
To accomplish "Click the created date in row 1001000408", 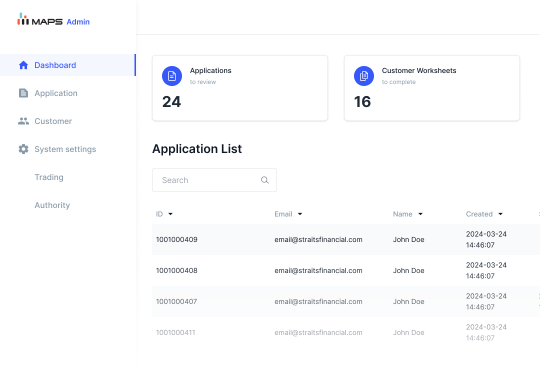I will tap(486, 271).
